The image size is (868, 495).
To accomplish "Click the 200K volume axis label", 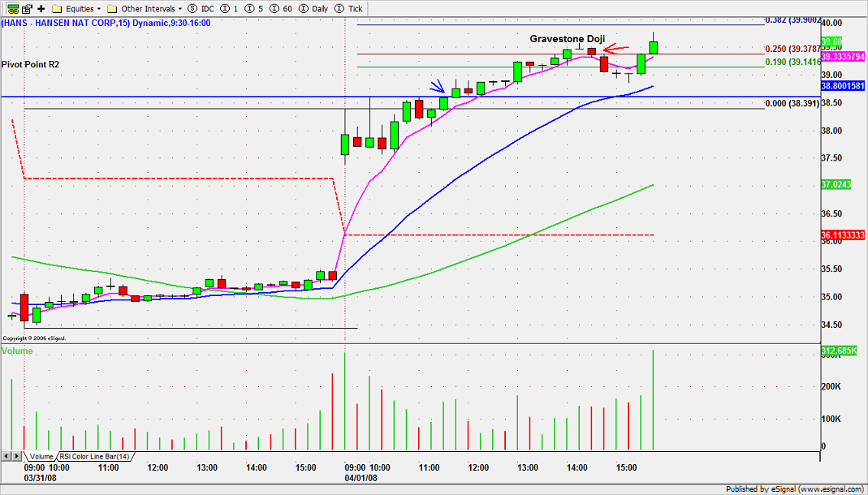I will coord(832,387).
